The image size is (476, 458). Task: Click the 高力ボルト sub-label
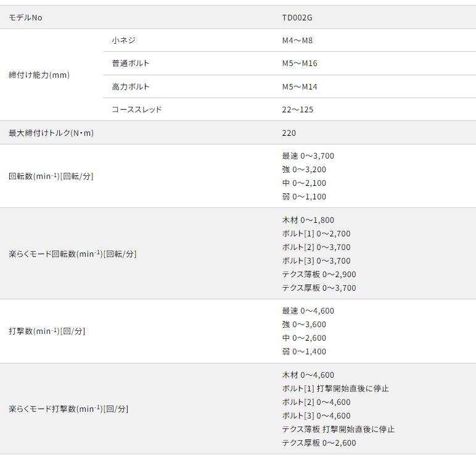pyautogui.click(x=131, y=86)
